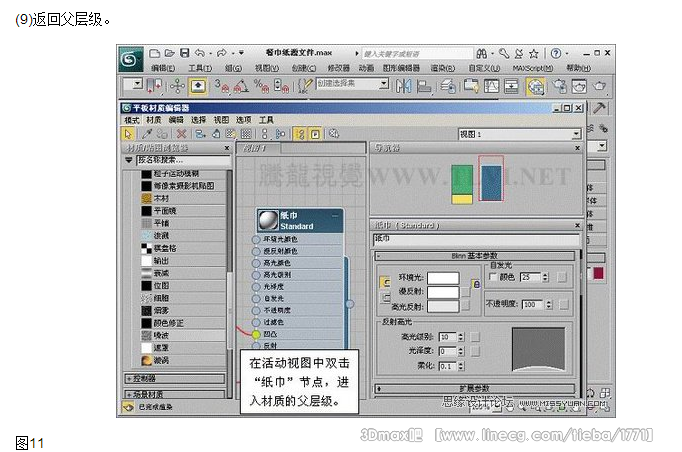
Task: Toggle the percent snap icon
Action: (x=261, y=86)
